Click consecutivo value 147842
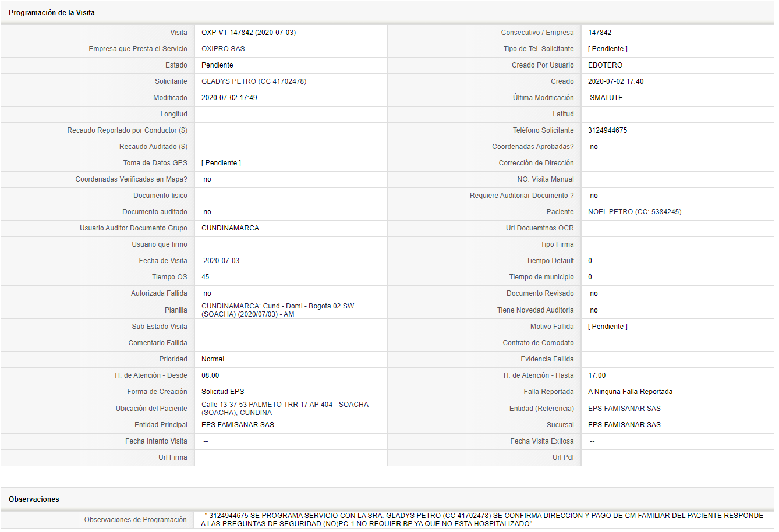779x532 pixels. [600, 33]
